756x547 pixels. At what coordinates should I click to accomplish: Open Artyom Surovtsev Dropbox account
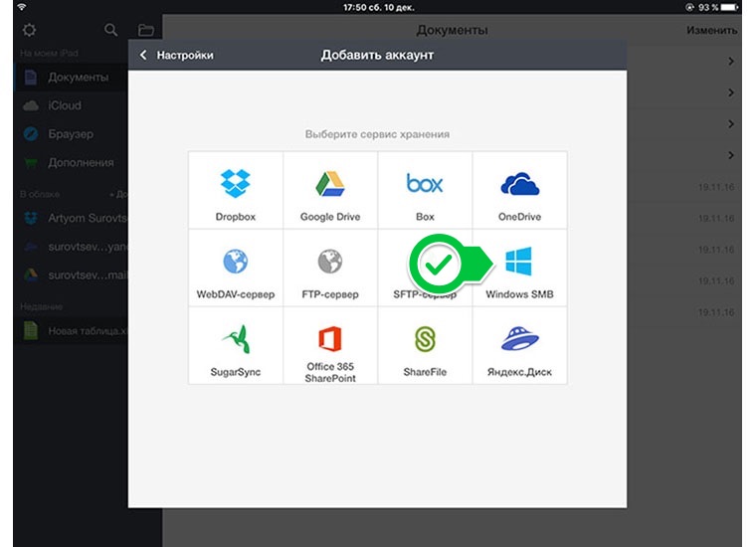(x=72, y=218)
